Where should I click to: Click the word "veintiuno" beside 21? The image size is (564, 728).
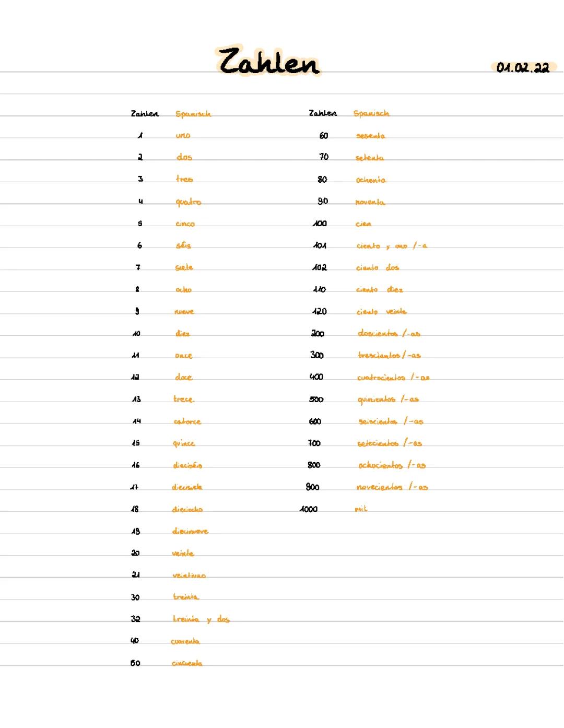point(189,576)
